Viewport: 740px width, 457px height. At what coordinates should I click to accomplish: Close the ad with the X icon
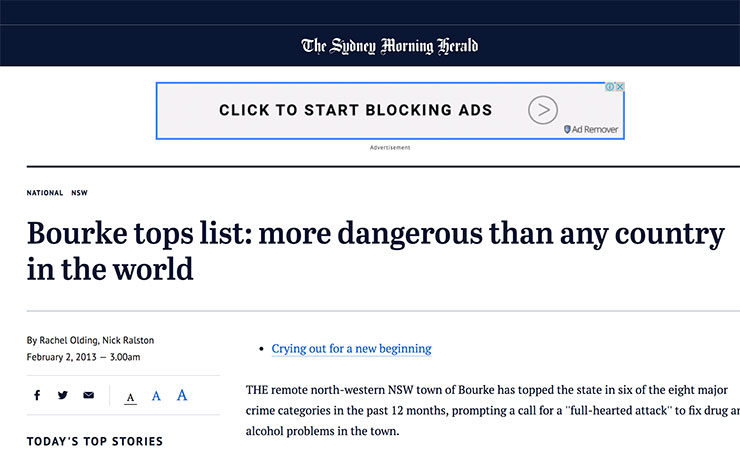[620, 87]
